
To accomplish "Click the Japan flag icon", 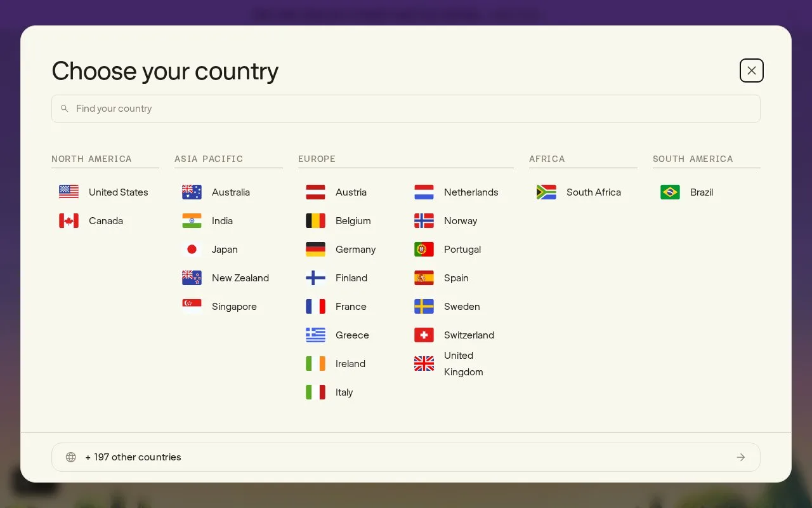I will pyautogui.click(x=192, y=249).
